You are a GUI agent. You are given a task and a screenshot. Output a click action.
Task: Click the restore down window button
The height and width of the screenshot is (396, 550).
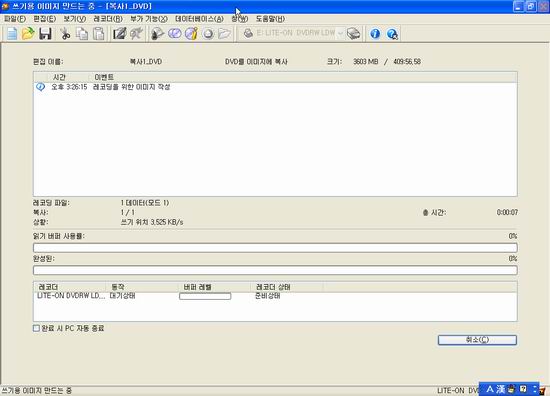point(531,6)
